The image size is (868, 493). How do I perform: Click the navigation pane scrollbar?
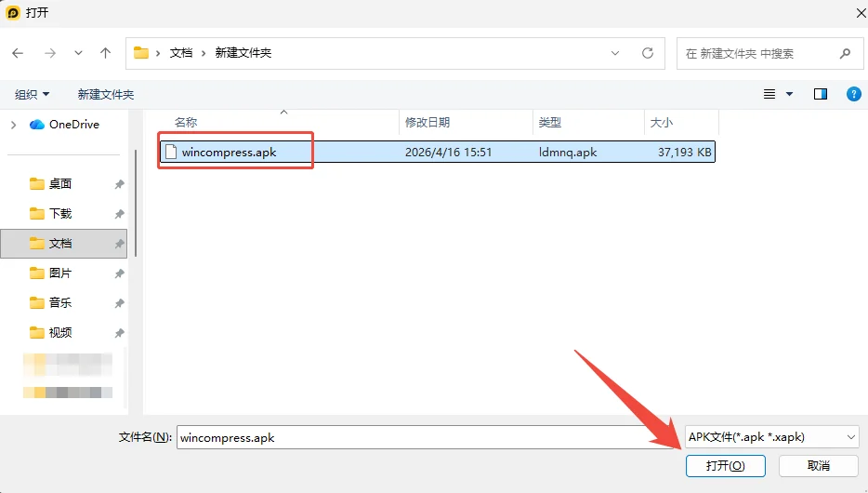[x=136, y=204]
